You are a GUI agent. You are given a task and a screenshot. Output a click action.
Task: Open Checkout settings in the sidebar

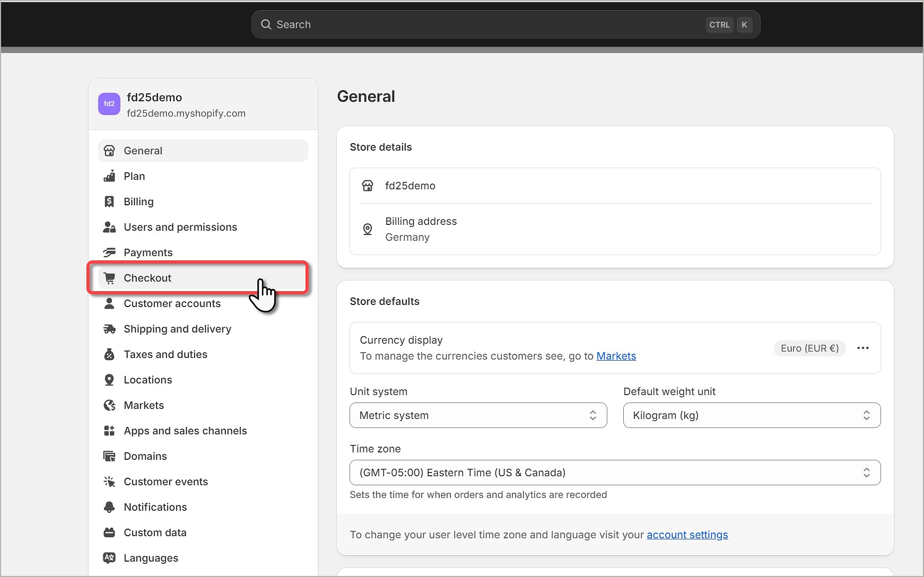click(147, 278)
